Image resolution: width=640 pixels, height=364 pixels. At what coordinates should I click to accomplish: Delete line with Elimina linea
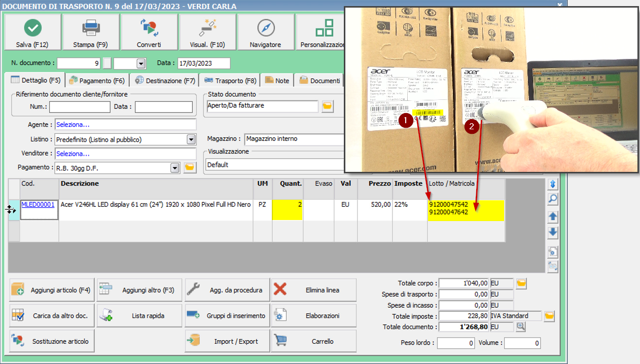pos(313,290)
